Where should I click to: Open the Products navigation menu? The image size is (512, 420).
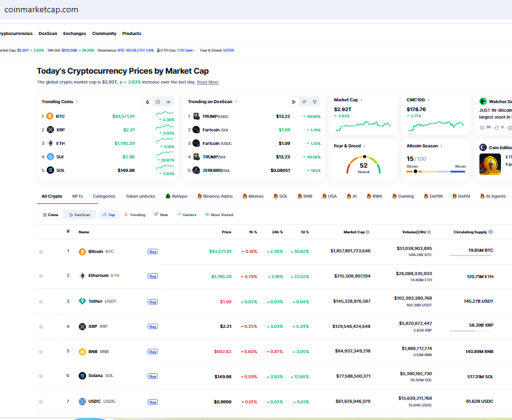click(132, 34)
